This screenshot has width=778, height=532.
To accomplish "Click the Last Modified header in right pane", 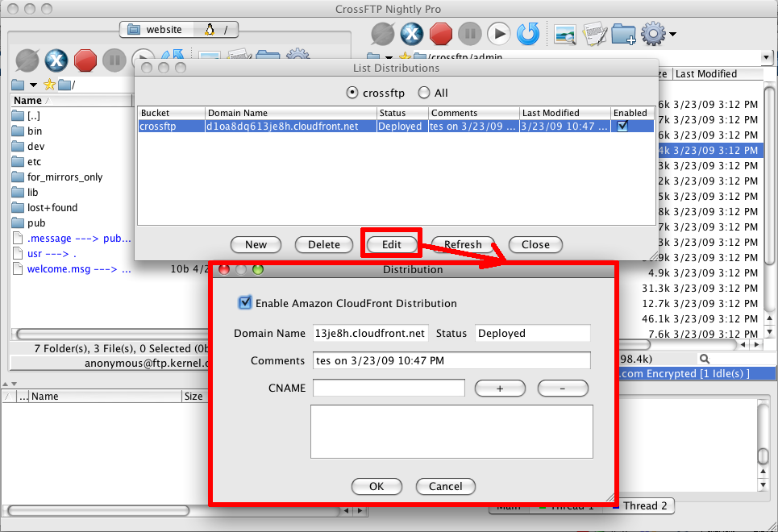I will click(718, 74).
